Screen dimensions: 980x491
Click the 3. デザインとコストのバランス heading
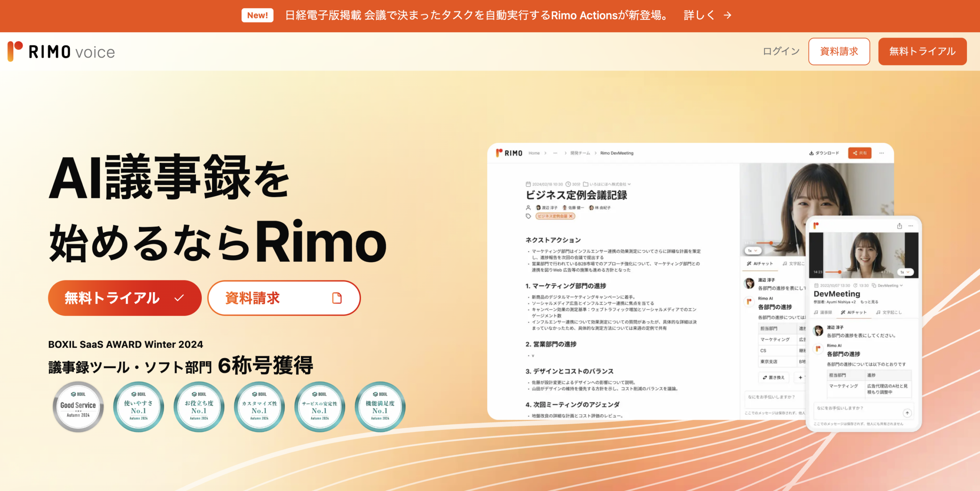(570, 371)
